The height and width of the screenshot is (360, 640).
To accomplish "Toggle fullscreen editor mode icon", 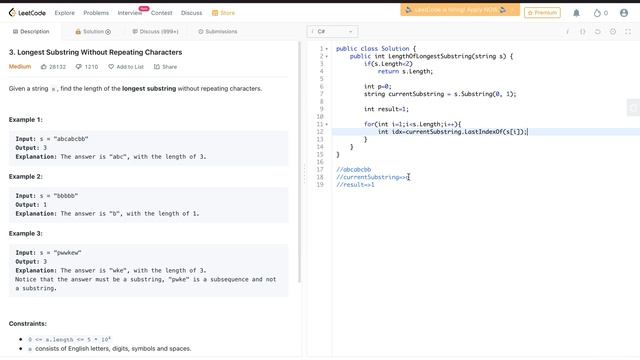I will [628, 31].
